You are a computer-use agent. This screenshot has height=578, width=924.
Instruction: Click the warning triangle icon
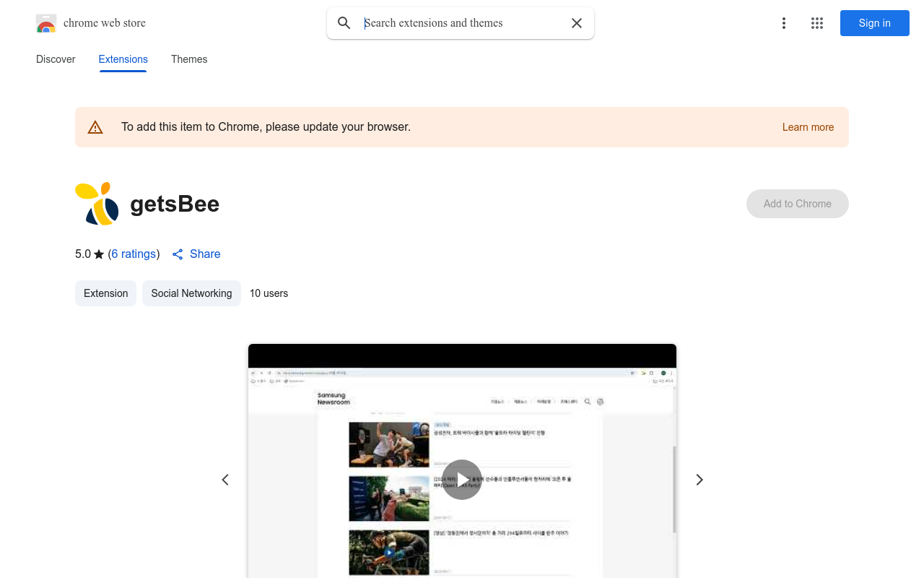point(95,127)
